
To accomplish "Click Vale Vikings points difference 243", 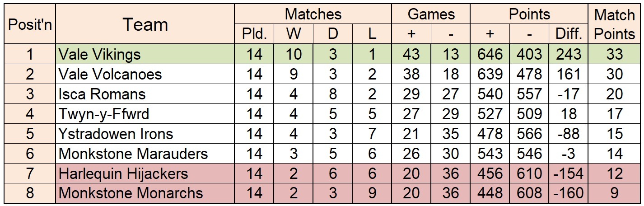I will point(569,54).
